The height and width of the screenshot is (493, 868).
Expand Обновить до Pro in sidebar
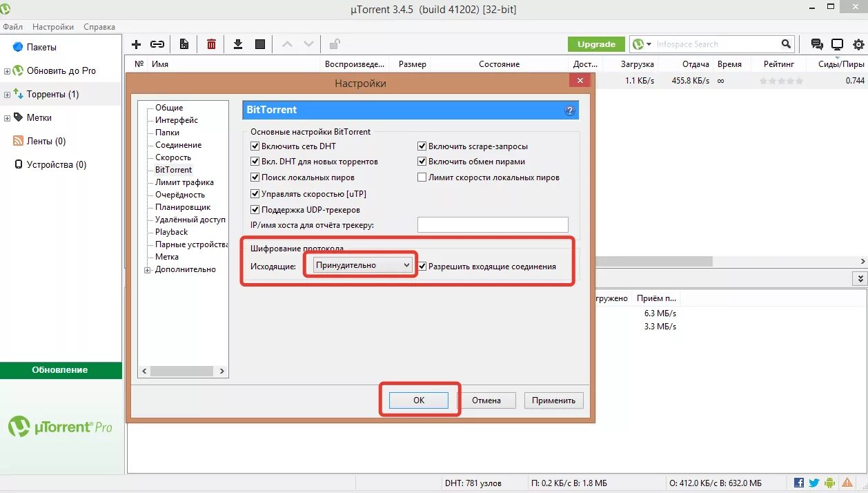point(7,71)
